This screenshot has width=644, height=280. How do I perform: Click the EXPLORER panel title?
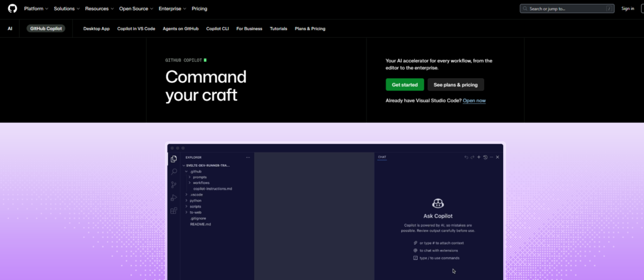point(194,157)
